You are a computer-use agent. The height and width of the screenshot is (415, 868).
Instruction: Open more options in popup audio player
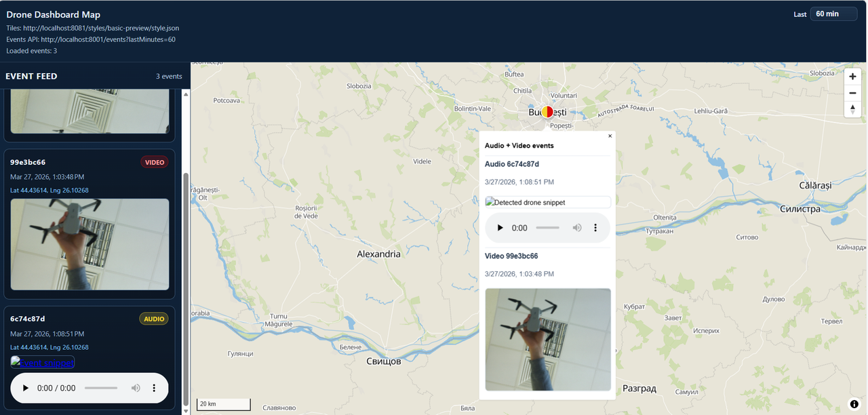click(x=595, y=228)
